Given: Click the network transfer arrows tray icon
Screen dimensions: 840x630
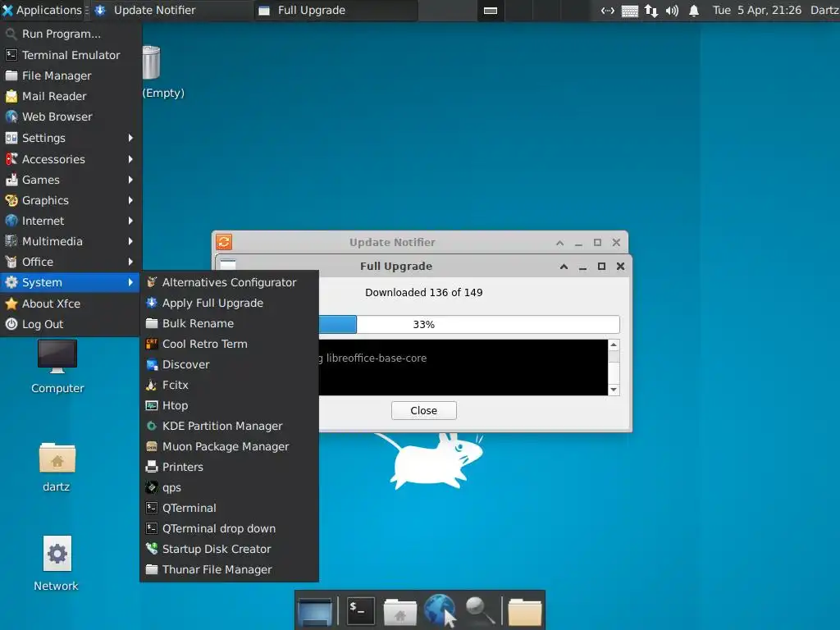Looking at the screenshot, I should point(651,10).
